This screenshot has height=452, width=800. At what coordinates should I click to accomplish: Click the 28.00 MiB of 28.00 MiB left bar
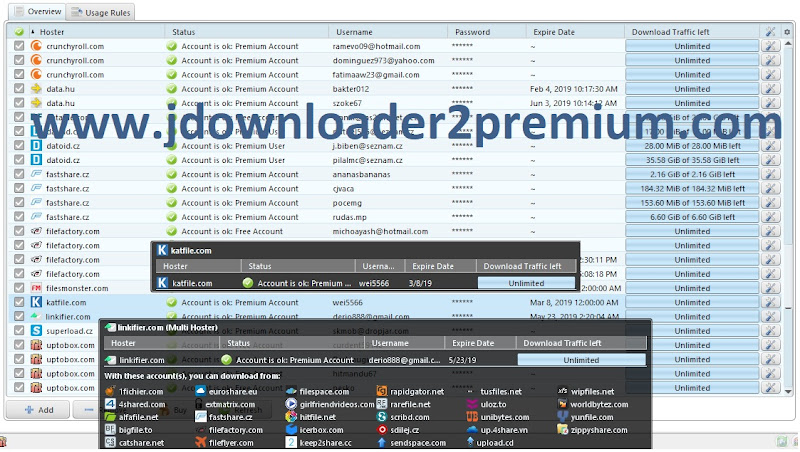[692, 146]
